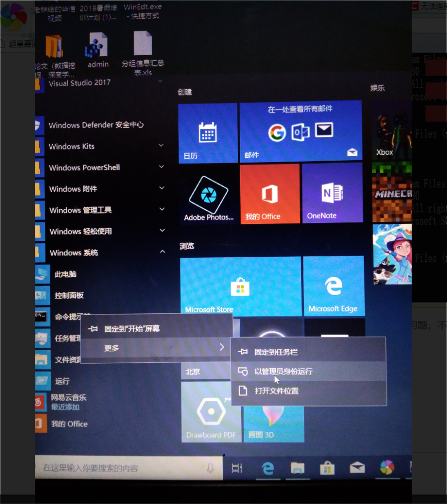Open the 画图 3D tile
The height and width of the screenshot is (504, 447).
click(x=274, y=423)
